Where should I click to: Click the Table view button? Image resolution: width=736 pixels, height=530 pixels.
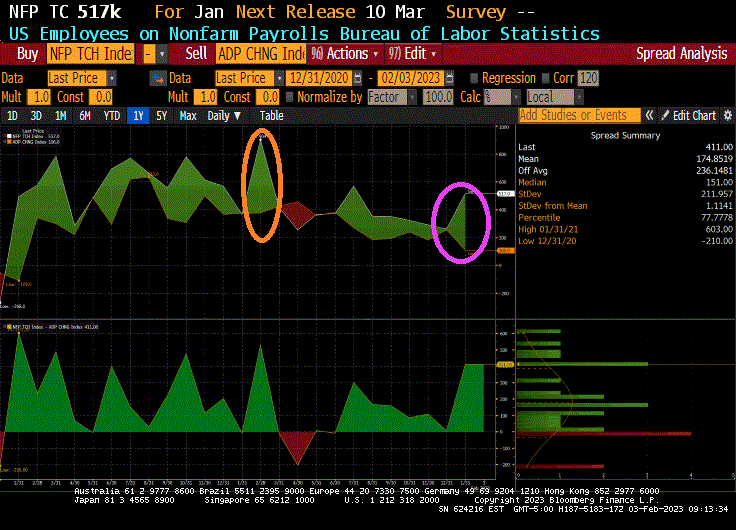[271, 116]
